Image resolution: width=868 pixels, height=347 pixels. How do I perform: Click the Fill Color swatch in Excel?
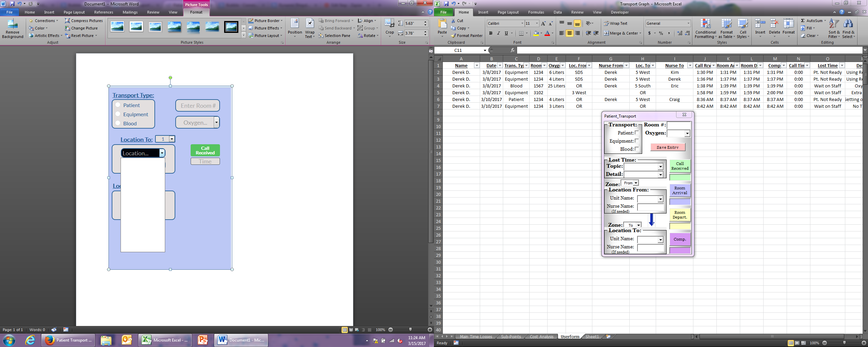(536, 33)
